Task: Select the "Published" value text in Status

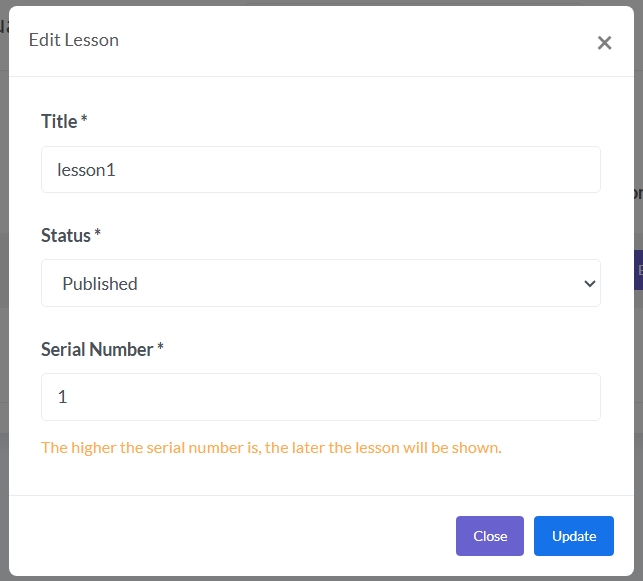Action: pos(100,284)
